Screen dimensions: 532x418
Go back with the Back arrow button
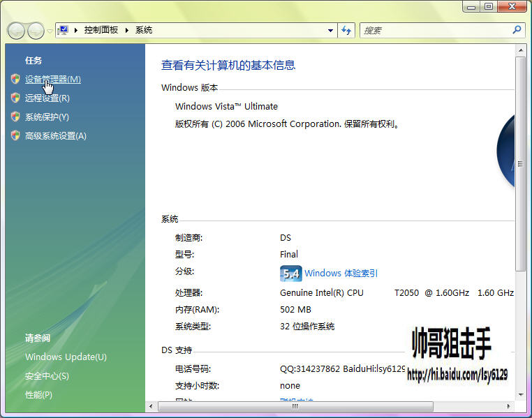point(16,31)
